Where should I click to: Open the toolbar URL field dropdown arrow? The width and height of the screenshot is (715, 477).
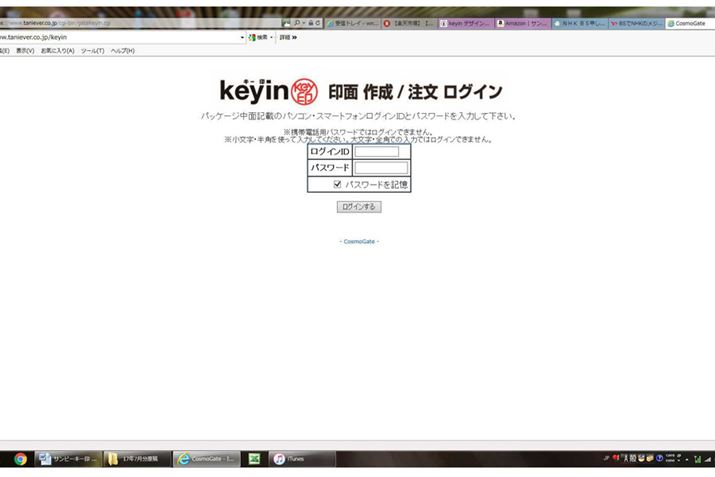click(242, 37)
